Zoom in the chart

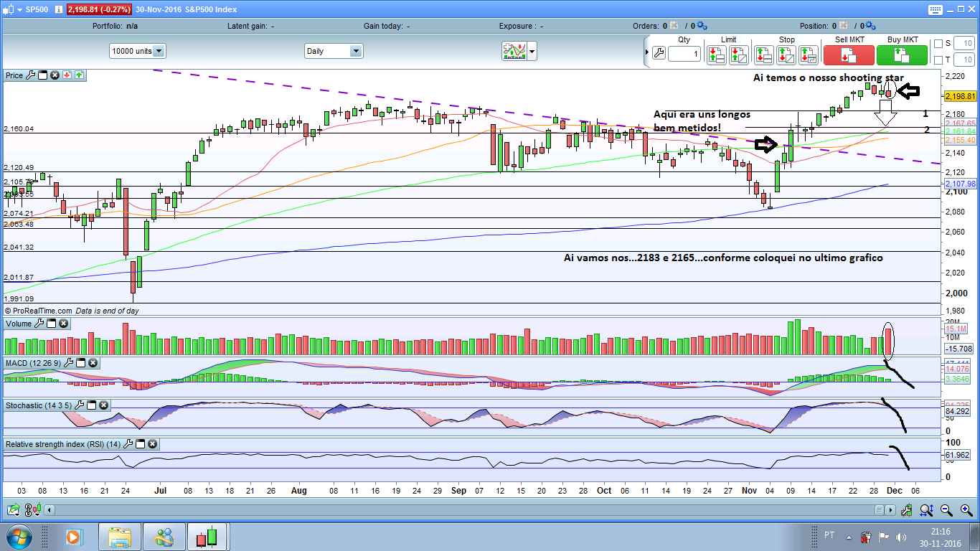pyautogui.click(x=965, y=510)
